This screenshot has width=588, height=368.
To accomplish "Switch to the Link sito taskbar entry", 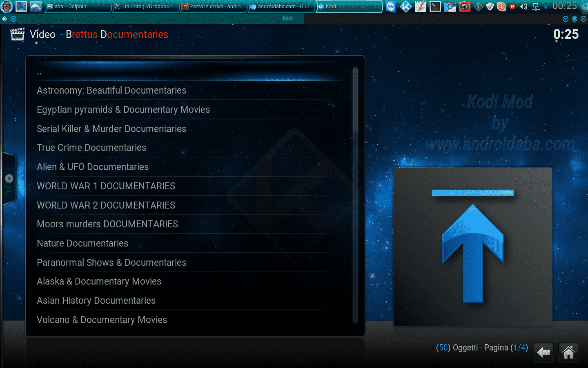I will point(146,7).
